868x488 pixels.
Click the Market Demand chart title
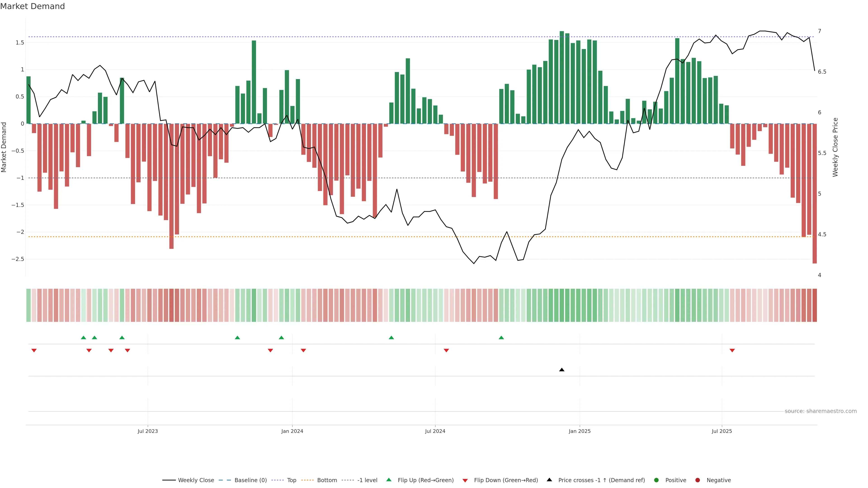pos(32,6)
